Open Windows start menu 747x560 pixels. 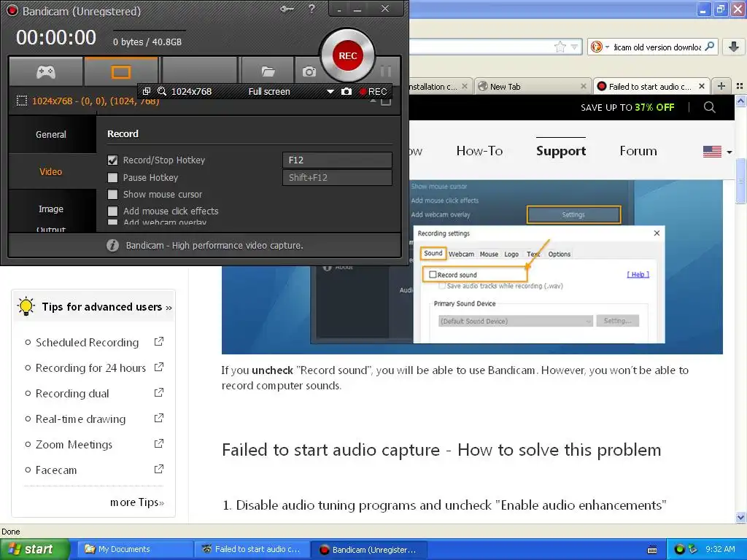tap(35, 549)
